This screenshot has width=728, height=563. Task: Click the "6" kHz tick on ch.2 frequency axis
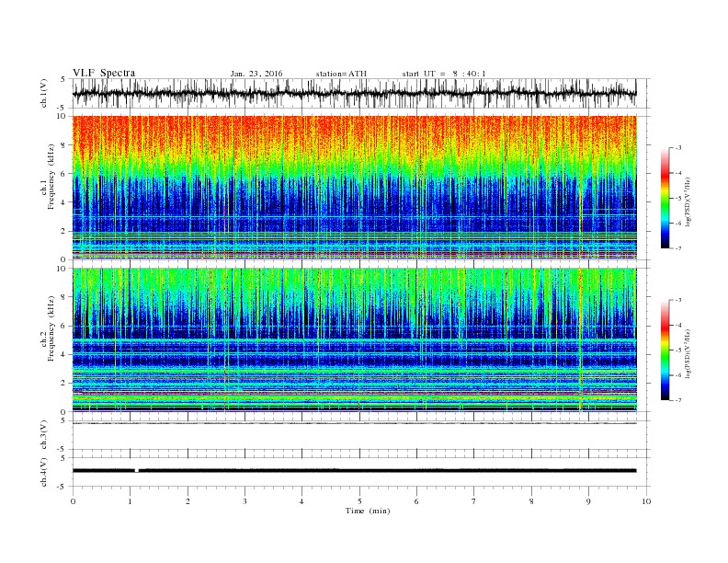(64, 326)
